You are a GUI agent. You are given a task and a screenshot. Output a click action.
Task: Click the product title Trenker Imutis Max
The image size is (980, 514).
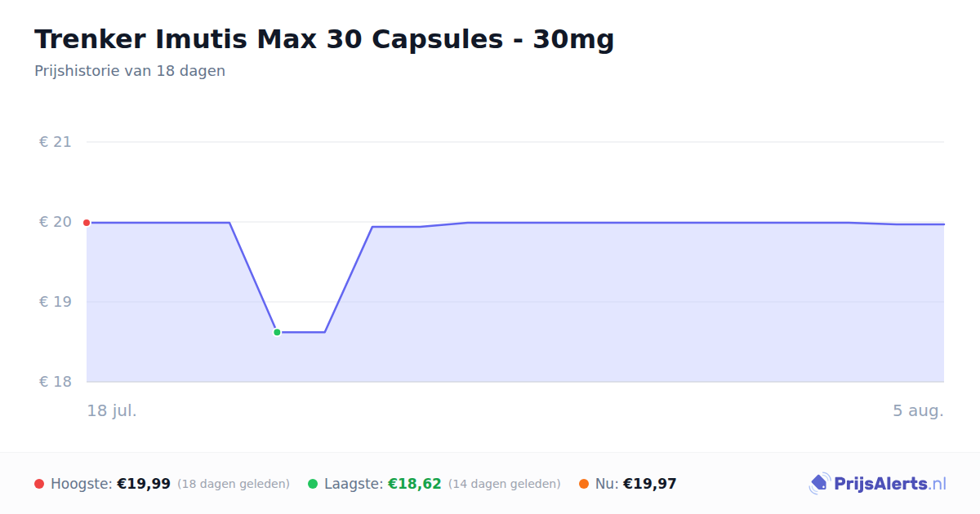[324, 39]
